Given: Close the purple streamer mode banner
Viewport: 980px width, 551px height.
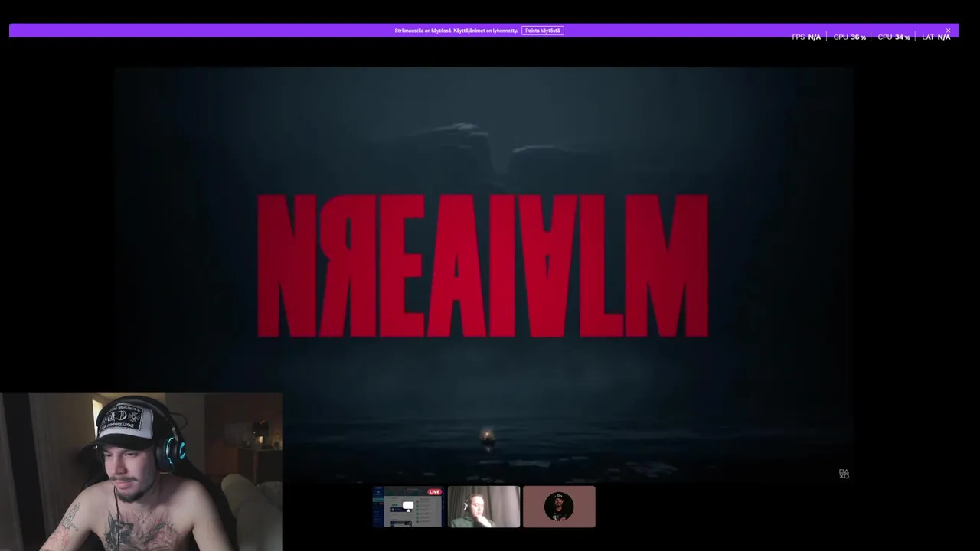Looking at the screenshot, I should tap(948, 31).
